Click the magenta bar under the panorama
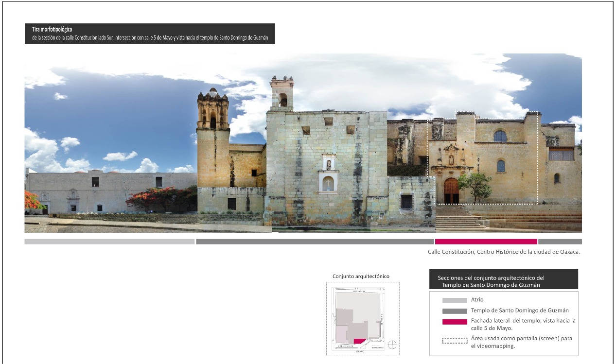The image size is (616, 364). (486, 242)
